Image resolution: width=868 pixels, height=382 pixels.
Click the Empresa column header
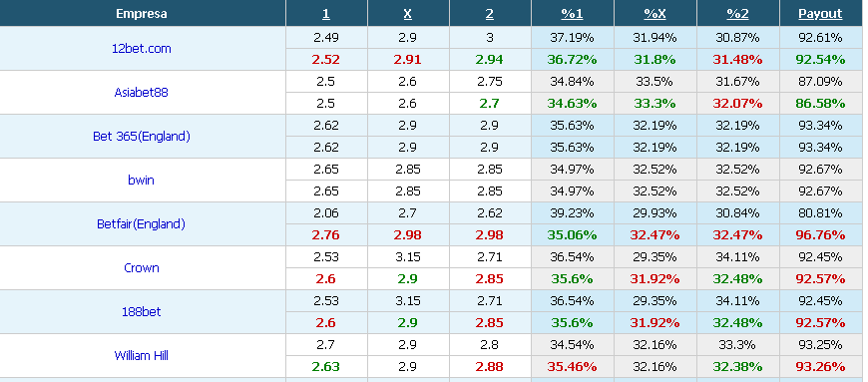[142, 14]
